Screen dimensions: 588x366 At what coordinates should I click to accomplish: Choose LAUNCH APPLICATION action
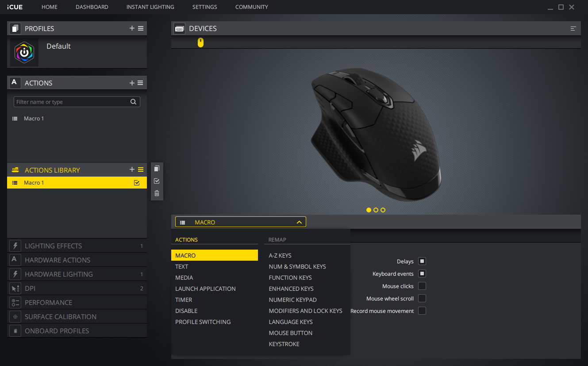coord(205,289)
